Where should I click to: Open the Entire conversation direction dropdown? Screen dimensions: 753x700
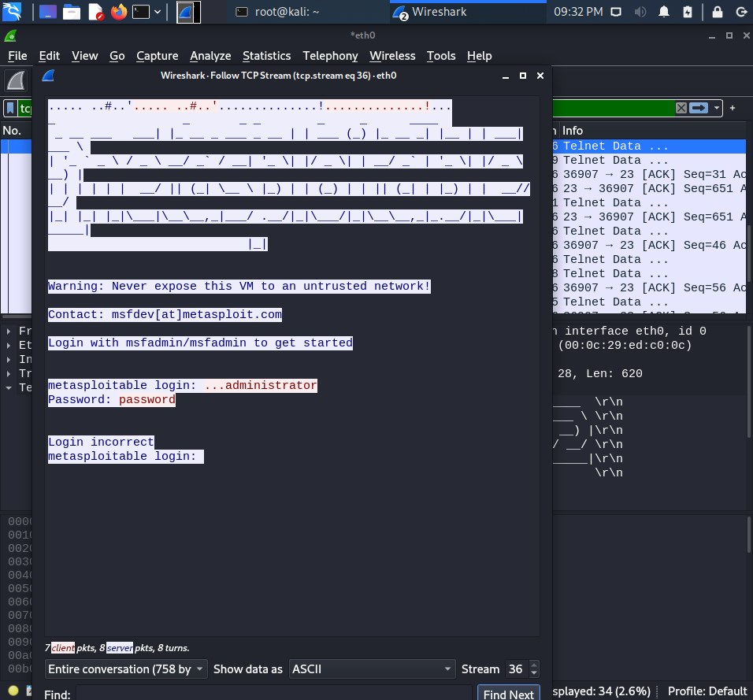coord(126,669)
